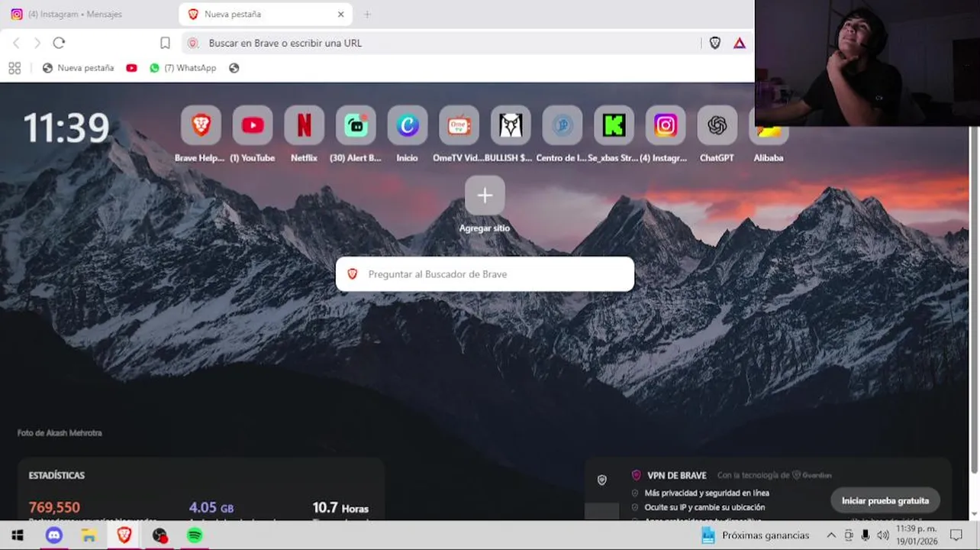Image resolution: width=980 pixels, height=550 pixels.
Task: Expand hidden system tray icons chevron
Action: pos(831,535)
